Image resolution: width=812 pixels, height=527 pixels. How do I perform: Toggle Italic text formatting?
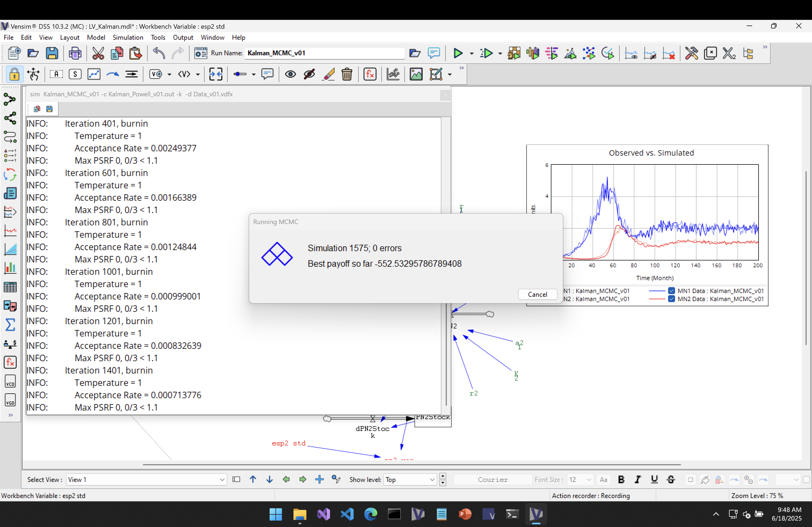pyautogui.click(x=637, y=480)
